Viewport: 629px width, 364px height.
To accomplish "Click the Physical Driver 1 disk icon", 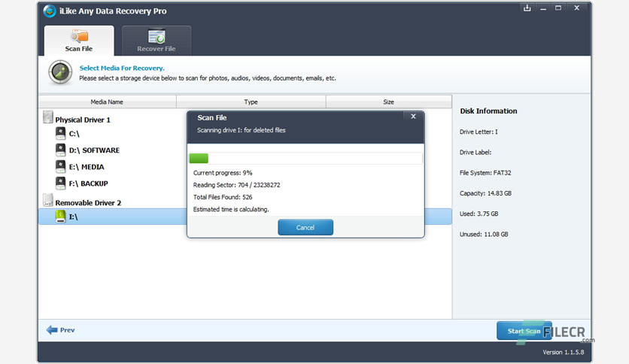I will 47,117.
